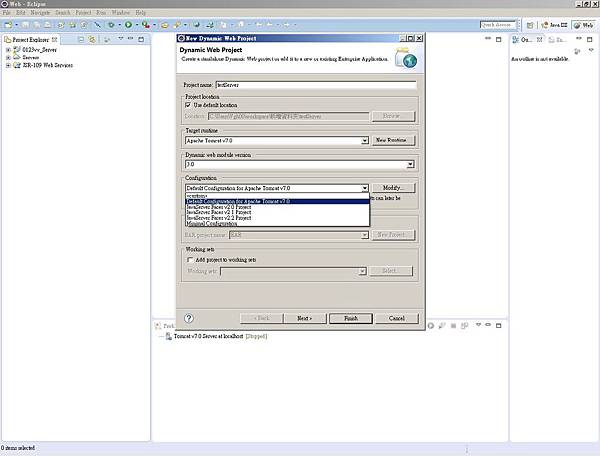Select Tomcat v7.0 Server at localhost entry
Viewport: 600px width, 456px height.
pos(220,336)
